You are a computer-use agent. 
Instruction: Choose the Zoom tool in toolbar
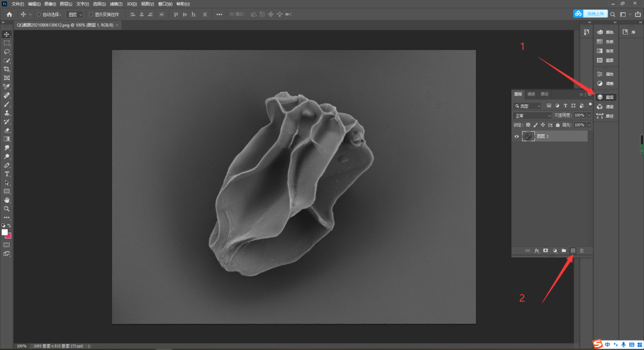[7, 209]
